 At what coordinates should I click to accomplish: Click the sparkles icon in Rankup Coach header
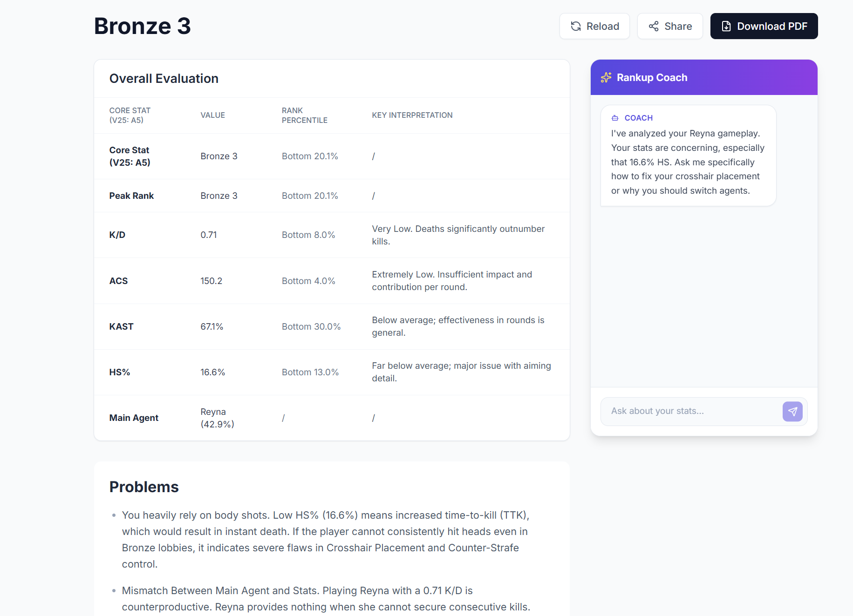[606, 77]
